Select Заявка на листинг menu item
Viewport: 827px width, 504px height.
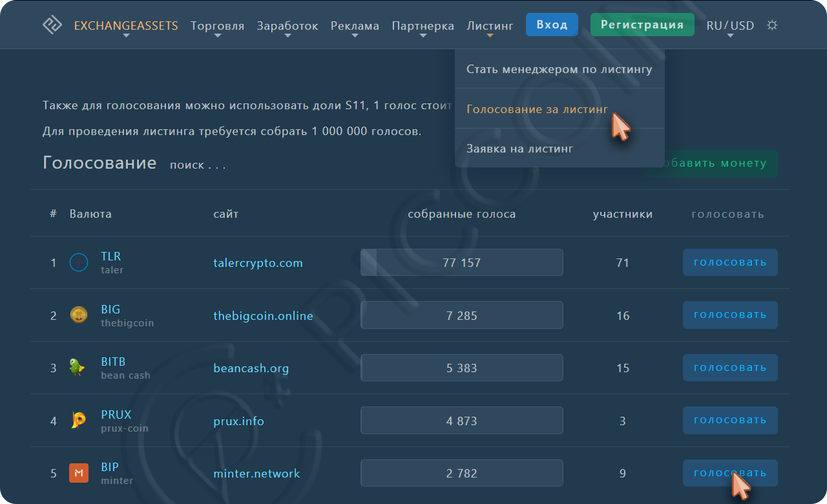click(x=560, y=149)
